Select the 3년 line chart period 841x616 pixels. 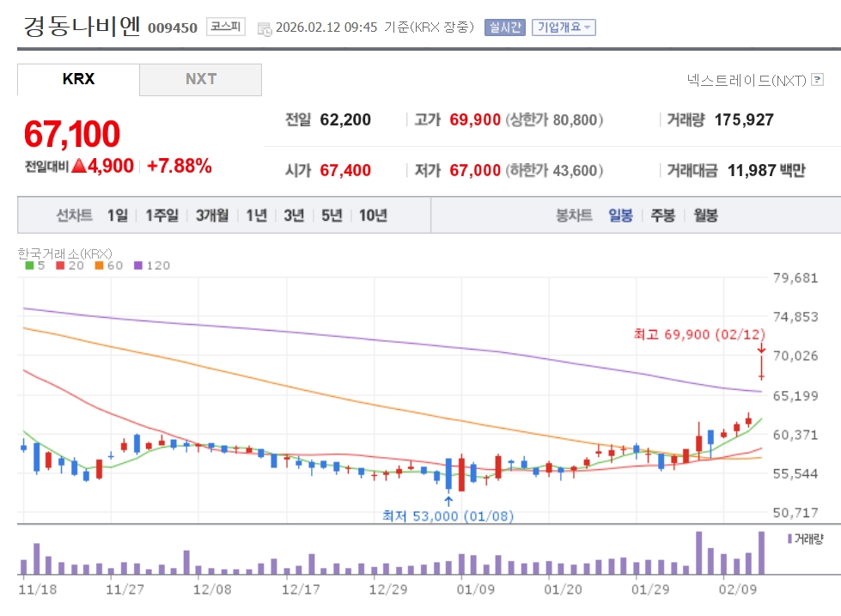pos(294,215)
